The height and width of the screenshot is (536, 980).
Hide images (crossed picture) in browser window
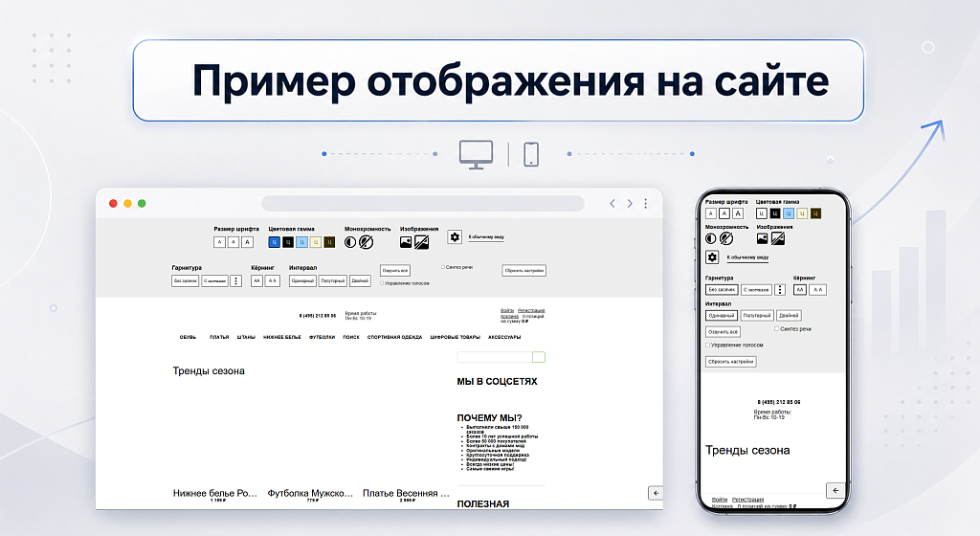[422, 242]
